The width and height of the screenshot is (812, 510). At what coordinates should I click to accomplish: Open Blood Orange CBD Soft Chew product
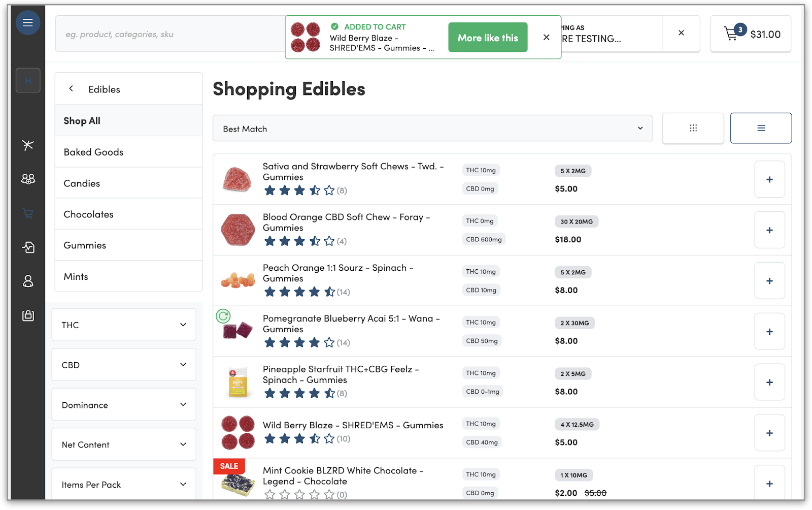pyautogui.click(x=346, y=222)
